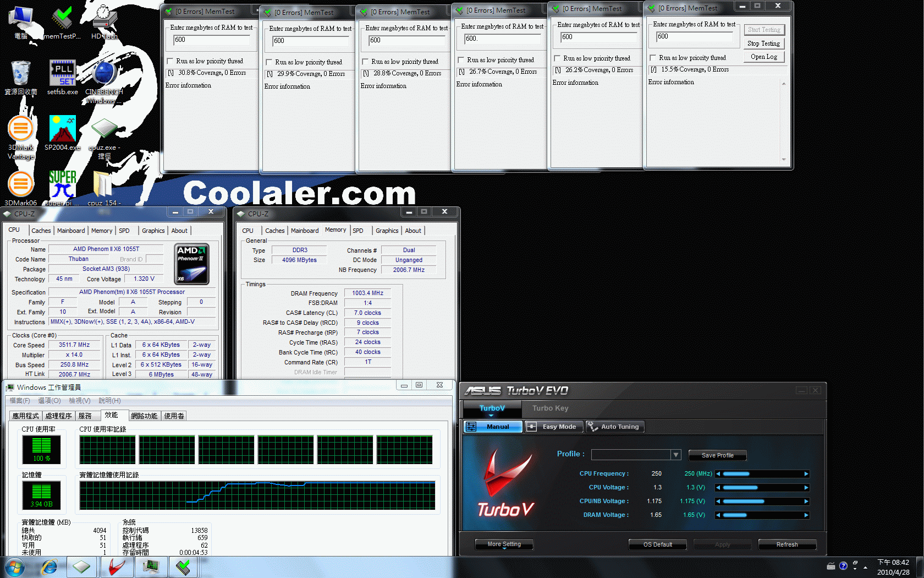This screenshot has height=578, width=924.
Task: Open the memTestPro desktop icon
Action: click(x=62, y=22)
